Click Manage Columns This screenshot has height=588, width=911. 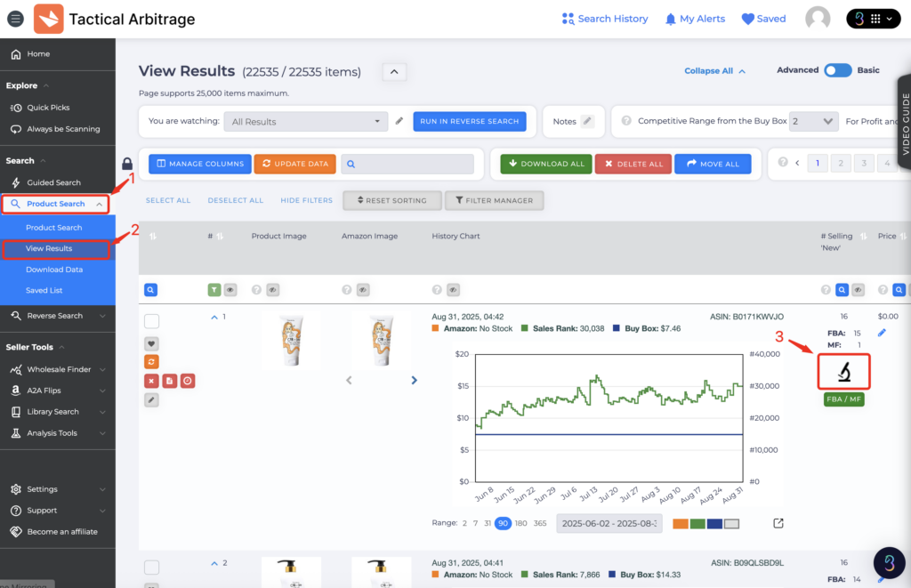tap(200, 164)
